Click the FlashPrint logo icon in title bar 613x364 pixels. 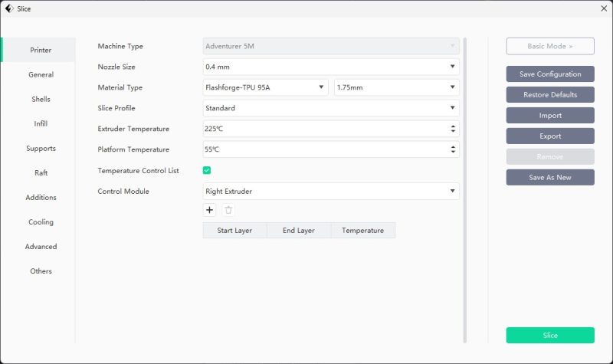pos(9,8)
